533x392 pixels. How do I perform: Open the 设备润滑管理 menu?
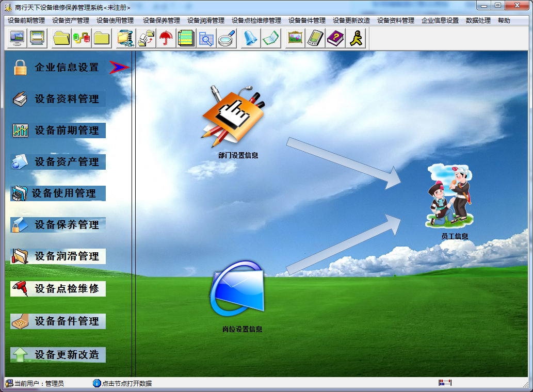coord(206,21)
